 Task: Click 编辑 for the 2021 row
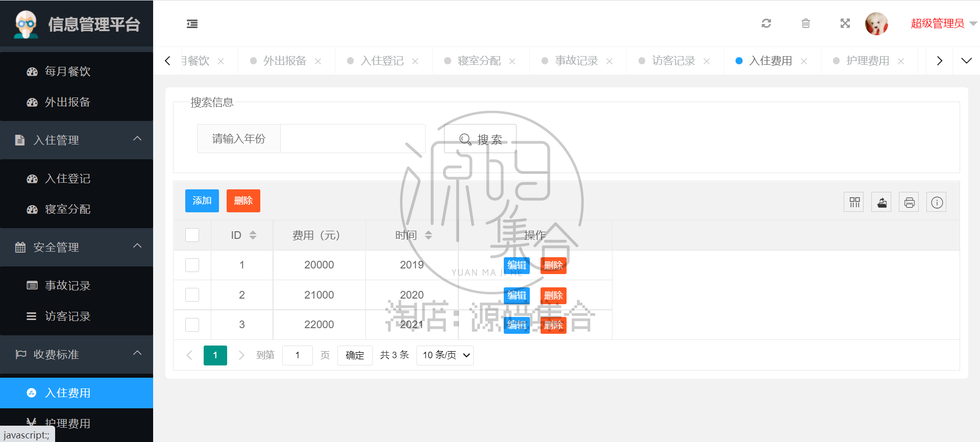tap(517, 325)
